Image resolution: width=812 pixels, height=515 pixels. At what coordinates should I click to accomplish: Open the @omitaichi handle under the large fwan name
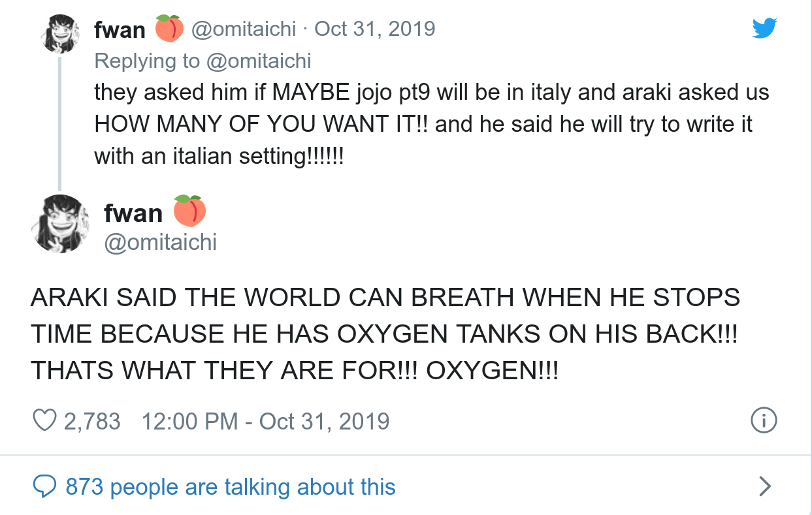click(x=160, y=243)
